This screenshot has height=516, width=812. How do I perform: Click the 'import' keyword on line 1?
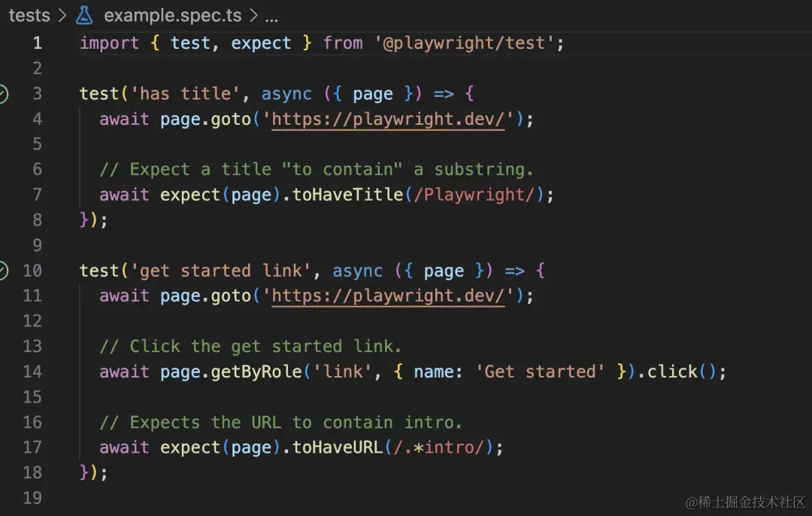109,43
